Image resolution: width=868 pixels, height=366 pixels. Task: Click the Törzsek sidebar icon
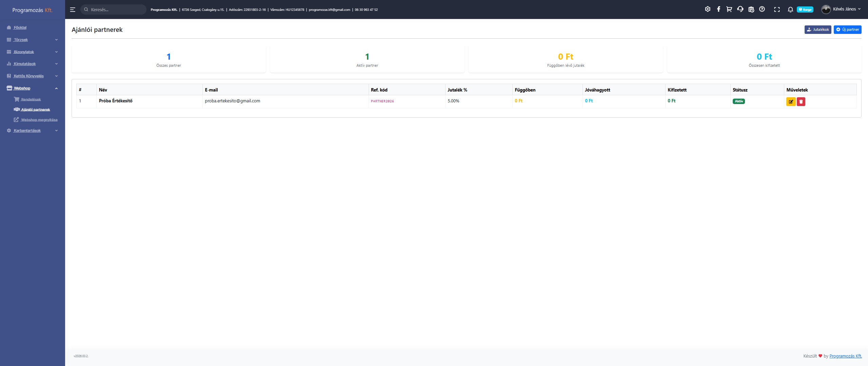(9, 40)
